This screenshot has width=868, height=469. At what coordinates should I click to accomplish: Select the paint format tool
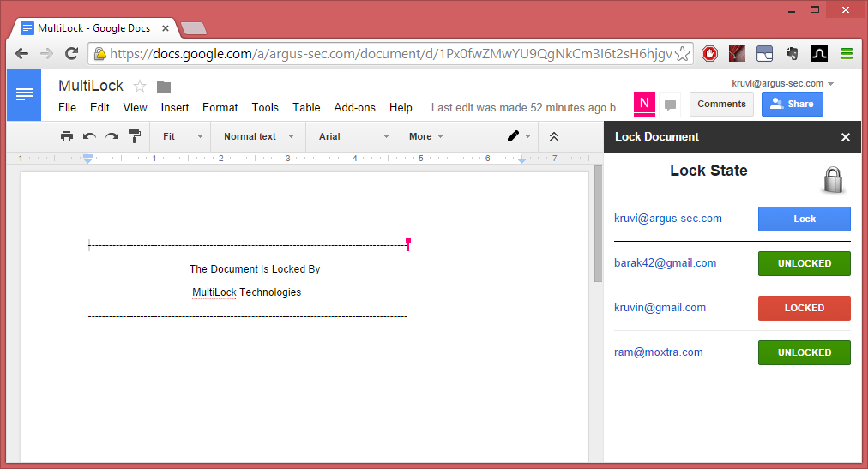click(x=135, y=136)
